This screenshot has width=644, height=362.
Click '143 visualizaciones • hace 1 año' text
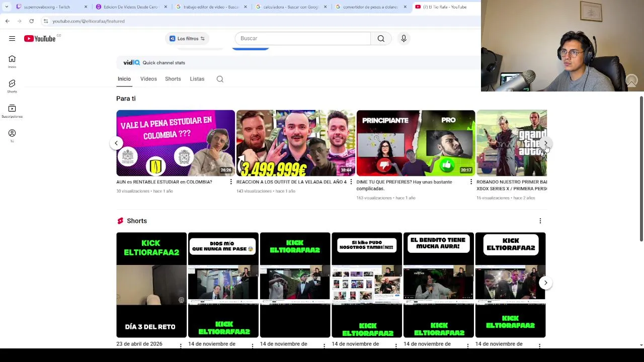pos(266,191)
